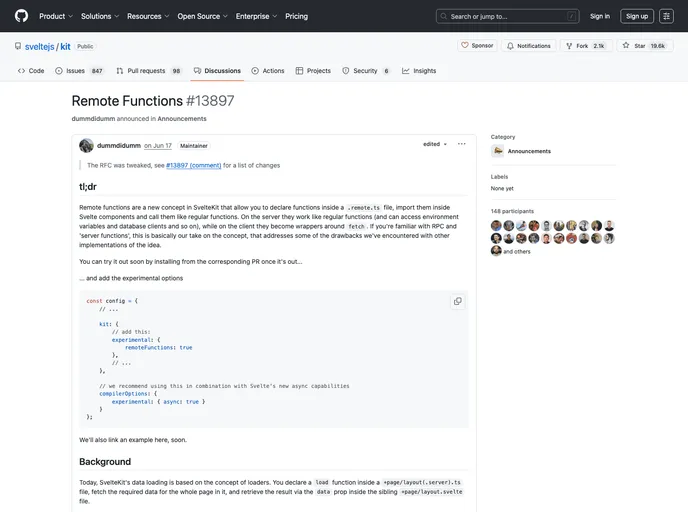Switch to the Insights tab
The image size is (688, 512).
[x=419, y=71]
